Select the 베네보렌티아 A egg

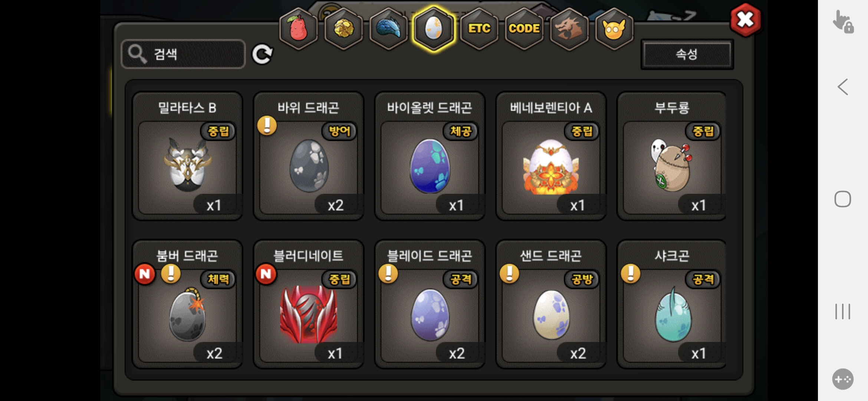[551, 156]
